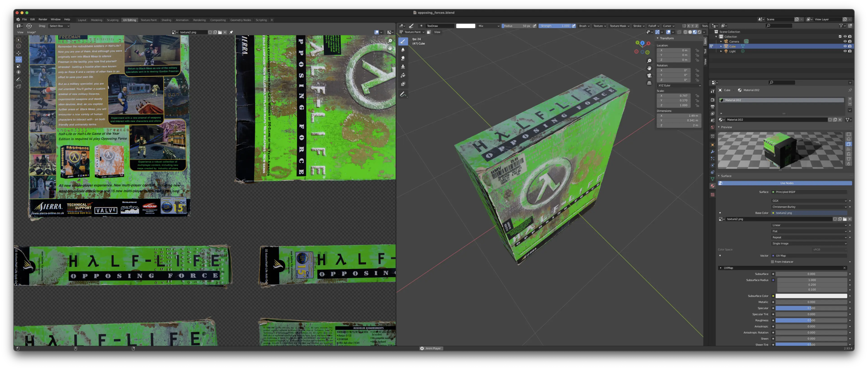Open the Render menu in the menu bar
868x369 pixels.
[x=43, y=19]
